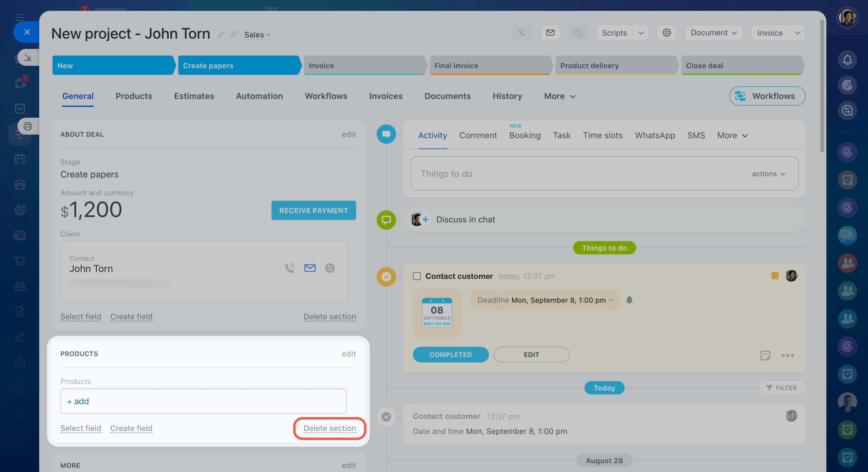Email John Torn using contact envelope icon
The height and width of the screenshot is (472, 868).
pyautogui.click(x=310, y=268)
